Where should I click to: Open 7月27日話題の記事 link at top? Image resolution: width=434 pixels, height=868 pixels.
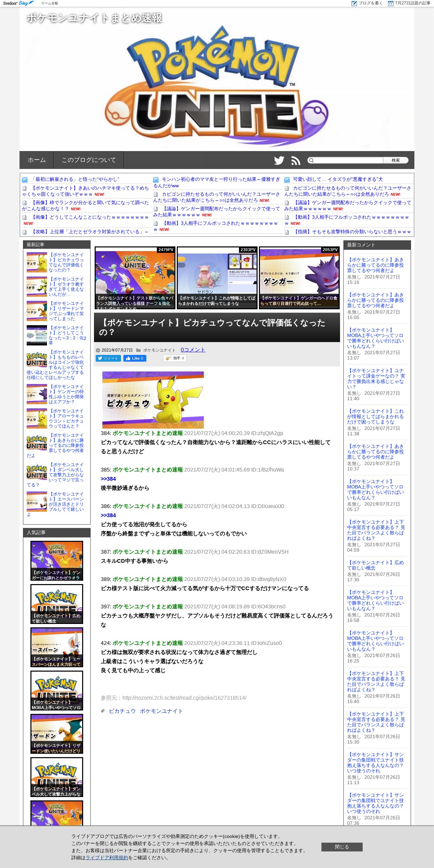click(412, 3)
